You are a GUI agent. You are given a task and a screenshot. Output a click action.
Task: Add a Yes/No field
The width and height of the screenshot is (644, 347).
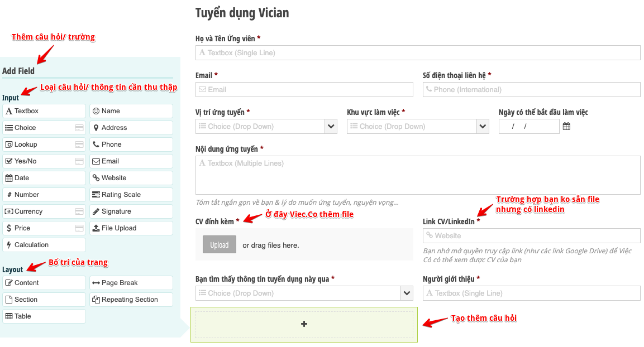tap(44, 161)
